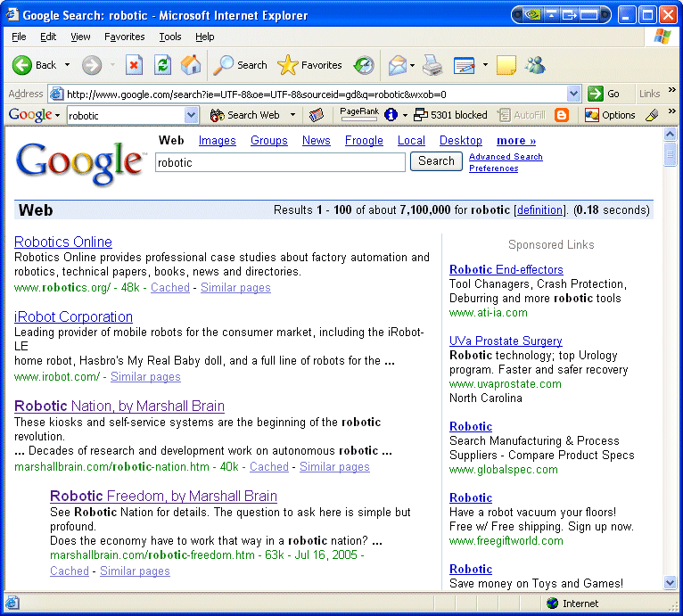Click the Google page Search button
The image size is (683, 616).
click(436, 161)
